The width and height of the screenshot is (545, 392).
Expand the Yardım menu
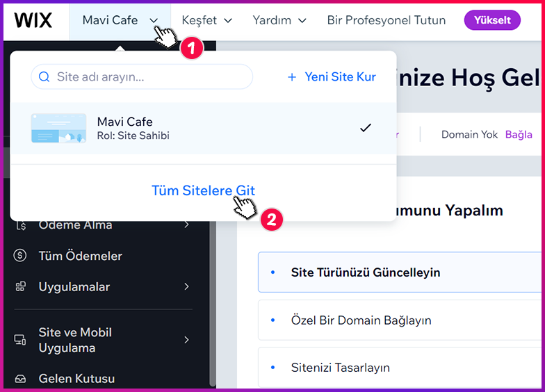point(279,21)
